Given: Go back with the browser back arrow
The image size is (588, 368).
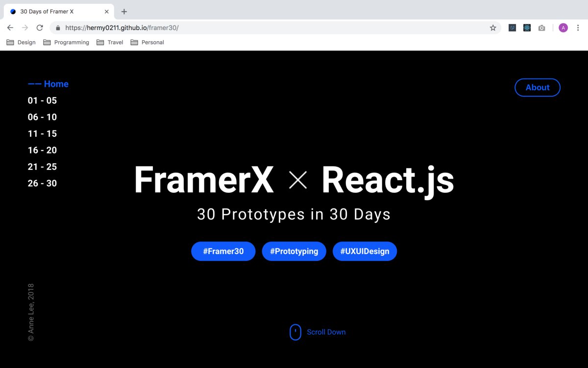Looking at the screenshot, I should (10, 28).
